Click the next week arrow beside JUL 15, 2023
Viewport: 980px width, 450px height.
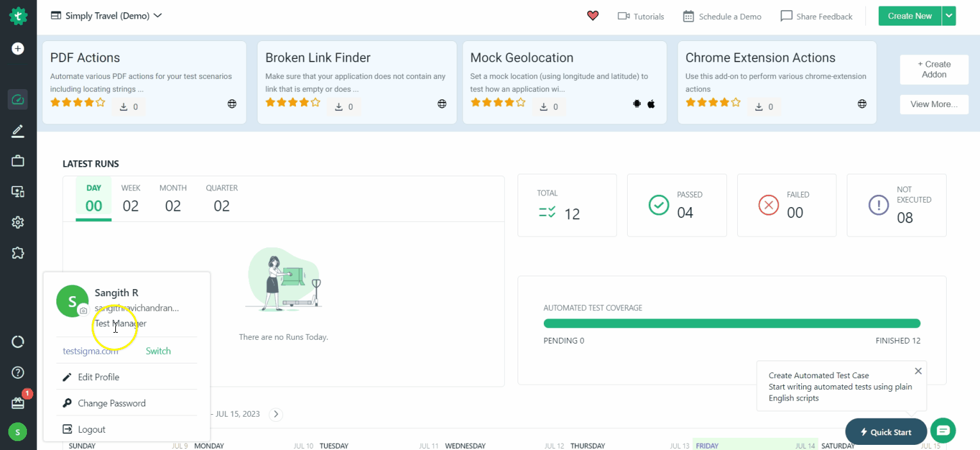pyautogui.click(x=276, y=414)
